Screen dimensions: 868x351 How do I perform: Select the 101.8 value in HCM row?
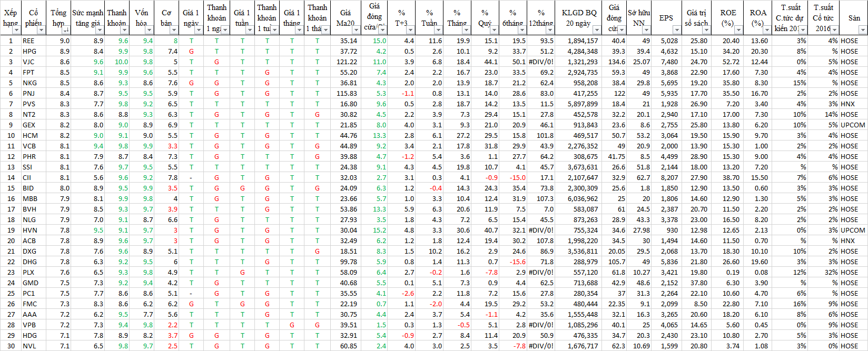(x=541, y=135)
